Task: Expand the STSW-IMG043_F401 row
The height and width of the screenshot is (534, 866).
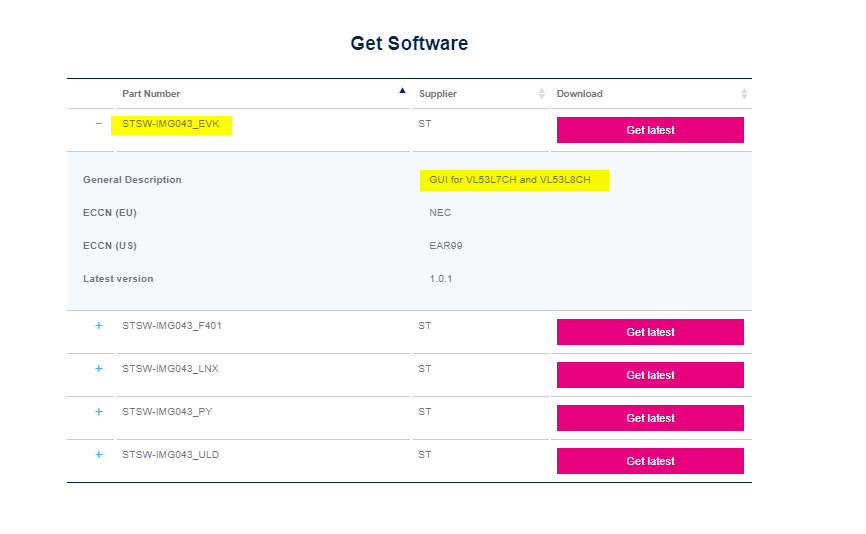Action: (98, 325)
